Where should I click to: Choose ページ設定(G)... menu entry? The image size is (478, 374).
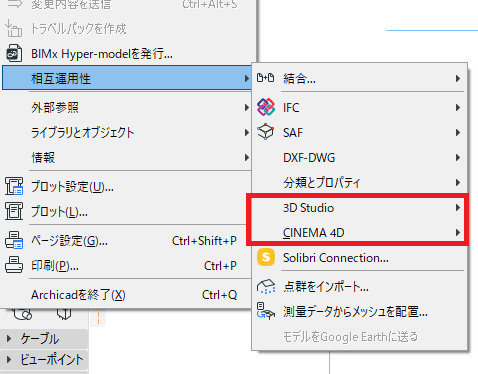tap(127, 240)
